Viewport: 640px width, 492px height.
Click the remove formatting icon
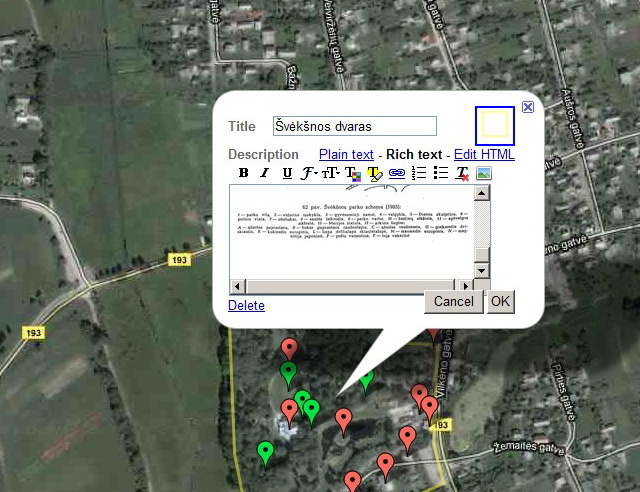pos(462,173)
